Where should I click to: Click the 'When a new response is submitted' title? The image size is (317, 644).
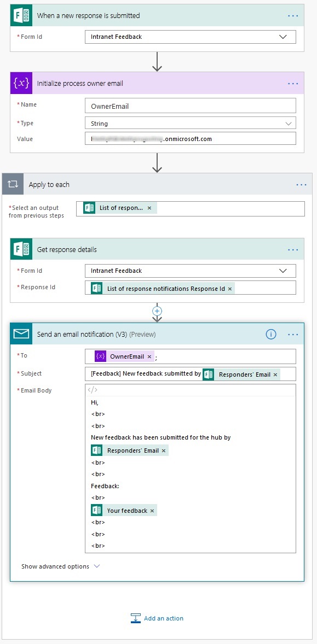[88, 16]
